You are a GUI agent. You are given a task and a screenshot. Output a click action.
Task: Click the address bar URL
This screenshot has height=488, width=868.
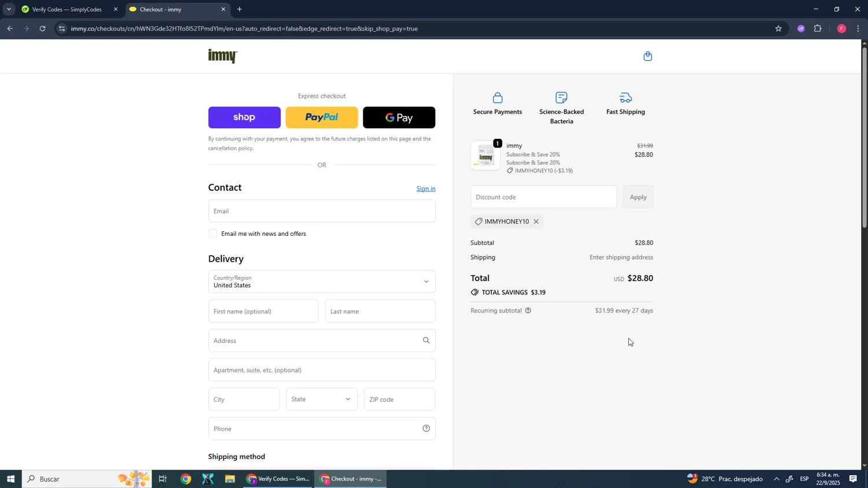pyautogui.click(x=244, y=28)
